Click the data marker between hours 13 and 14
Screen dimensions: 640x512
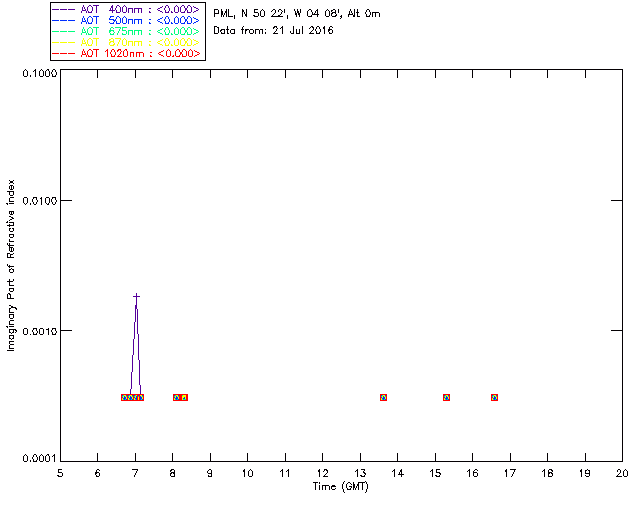(383, 397)
